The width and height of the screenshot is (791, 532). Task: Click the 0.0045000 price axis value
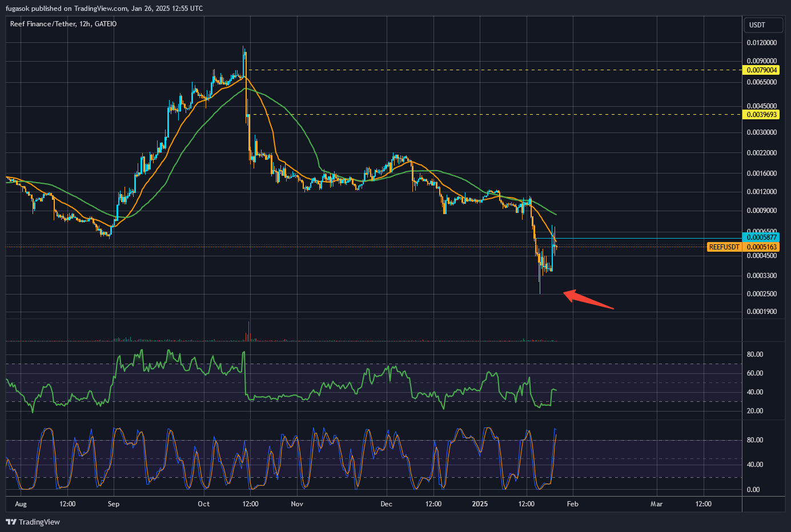click(x=762, y=106)
